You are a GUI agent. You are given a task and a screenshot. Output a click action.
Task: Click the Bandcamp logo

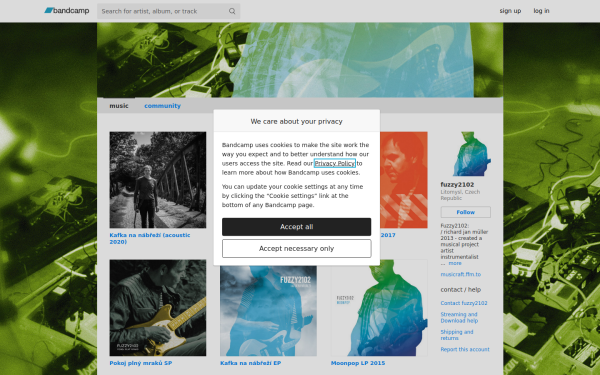tap(67, 11)
